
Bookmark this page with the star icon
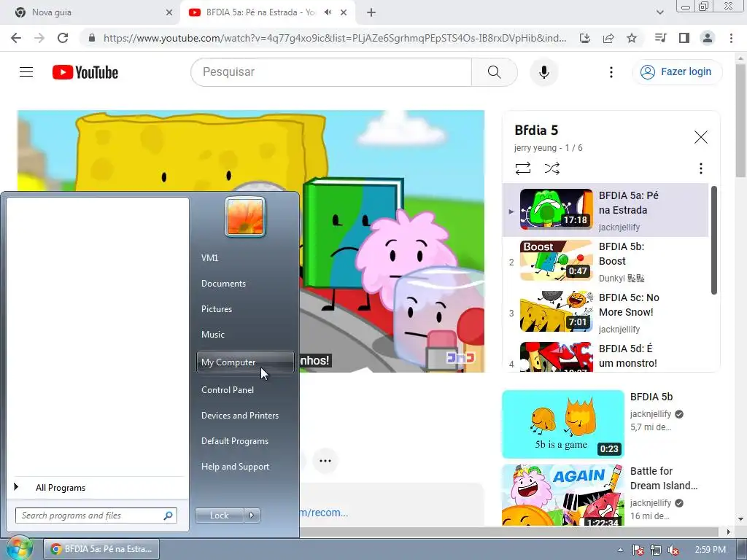[x=632, y=38]
